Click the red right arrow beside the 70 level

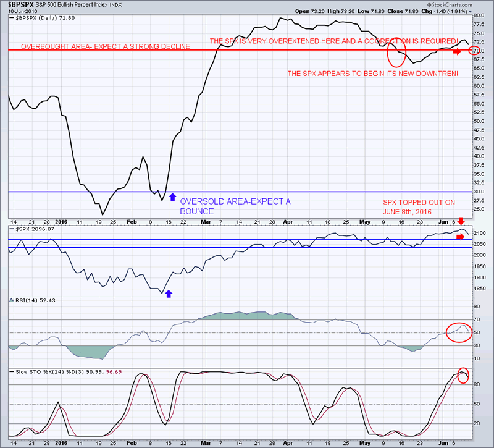point(456,53)
